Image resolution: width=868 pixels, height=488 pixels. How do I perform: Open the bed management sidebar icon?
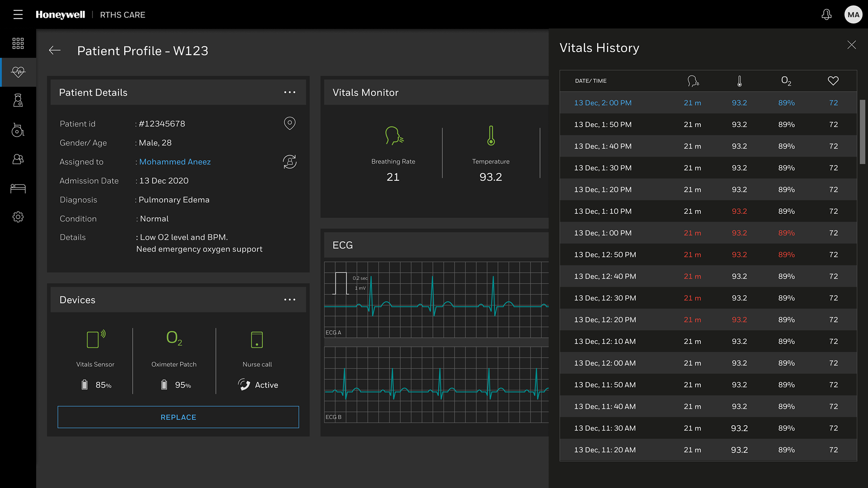18,188
